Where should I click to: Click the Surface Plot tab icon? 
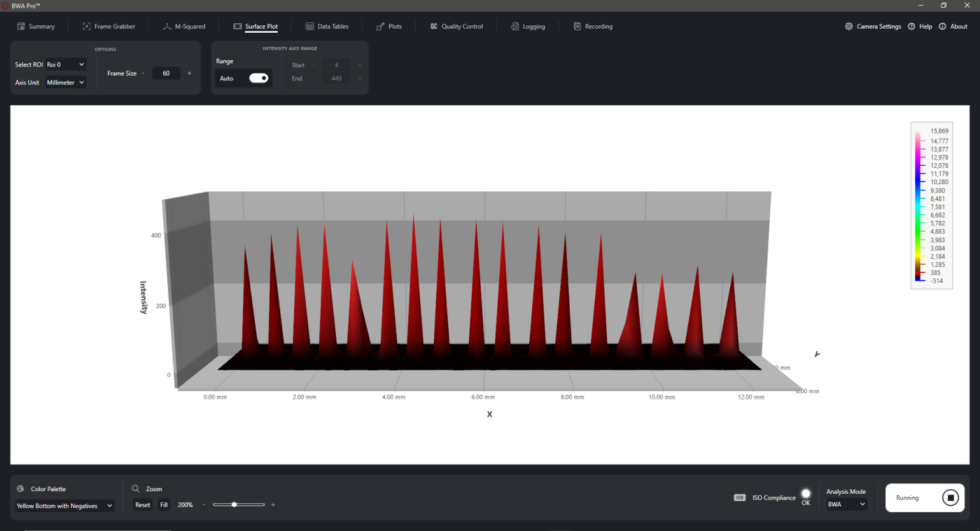[x=237, y=27]
